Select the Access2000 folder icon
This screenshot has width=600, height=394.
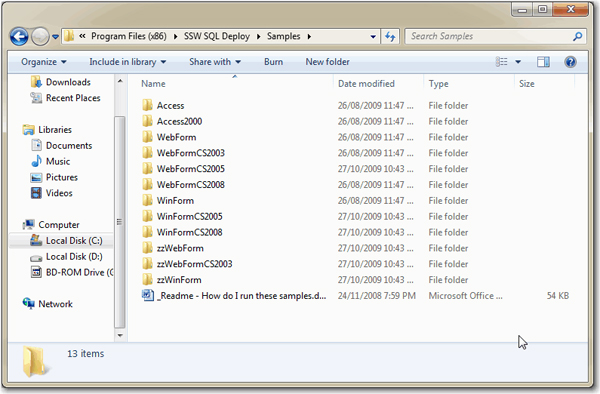pyautogui.click(x=147, y=121)
